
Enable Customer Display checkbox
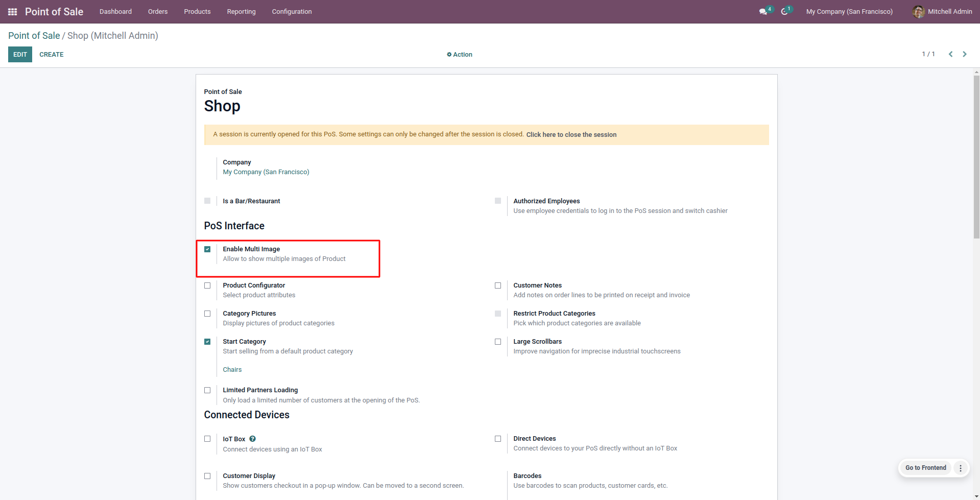[x=207, y=476]
